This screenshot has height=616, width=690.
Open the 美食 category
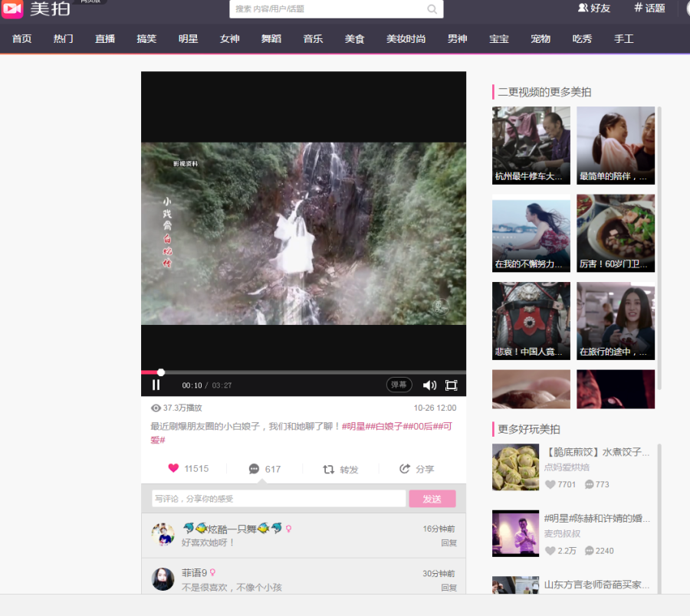[x=355, y=39]
